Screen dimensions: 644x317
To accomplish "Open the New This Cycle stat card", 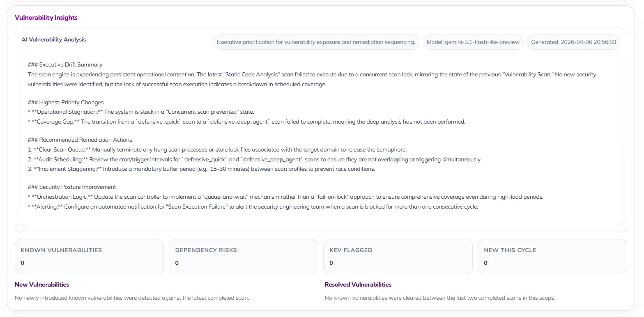I will coord(552,257).
